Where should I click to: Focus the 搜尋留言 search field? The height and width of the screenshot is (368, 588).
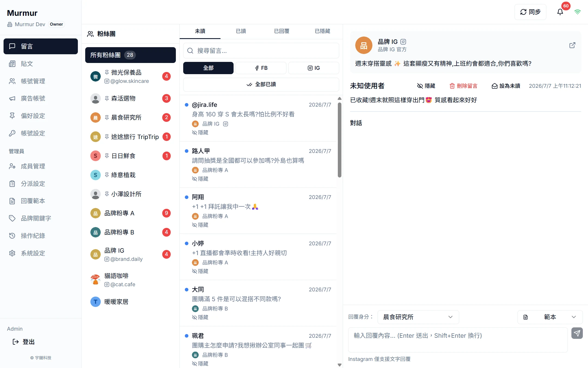coord(261,51)
